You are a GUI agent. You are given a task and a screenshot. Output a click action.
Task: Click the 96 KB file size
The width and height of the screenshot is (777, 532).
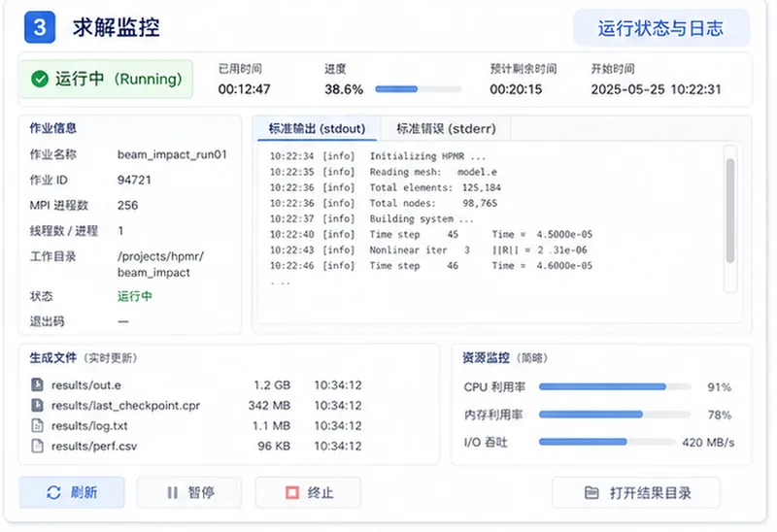(274, 446)
